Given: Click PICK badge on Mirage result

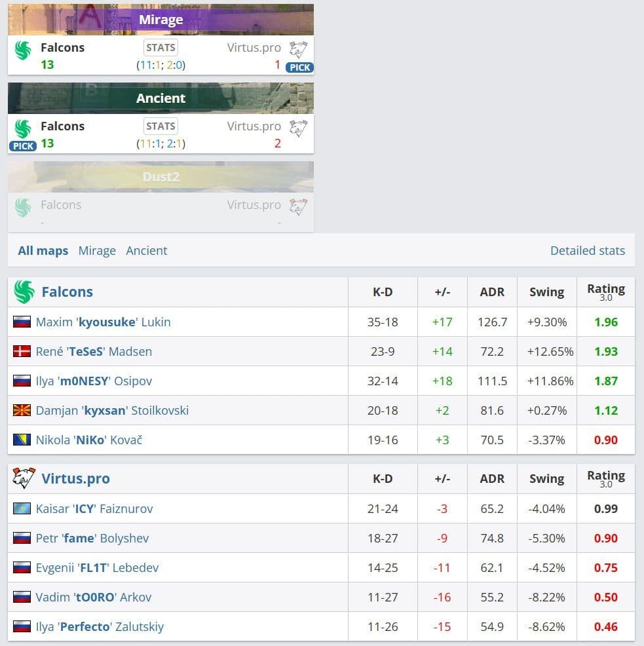Looking at the screenshot, I should click(299, 67).
